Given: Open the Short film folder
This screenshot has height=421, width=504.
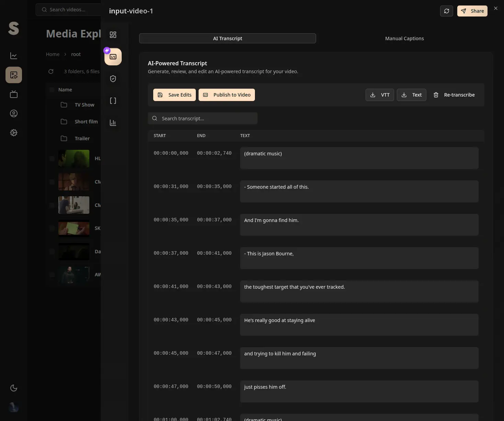Looking at the screenshot, I should click(86, 122).
